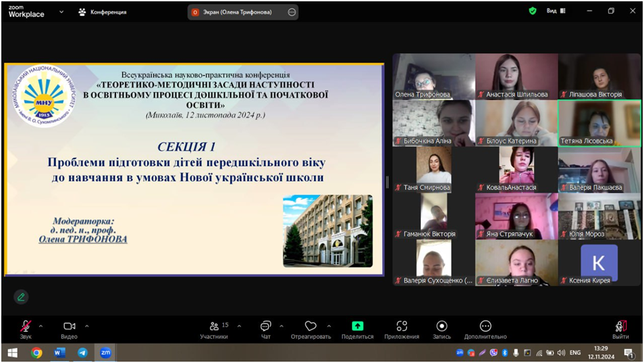The image size is (644, 363).
Task: Select Тетяна Лісовська's video thumbnail
Action: [x=599, y=122]
